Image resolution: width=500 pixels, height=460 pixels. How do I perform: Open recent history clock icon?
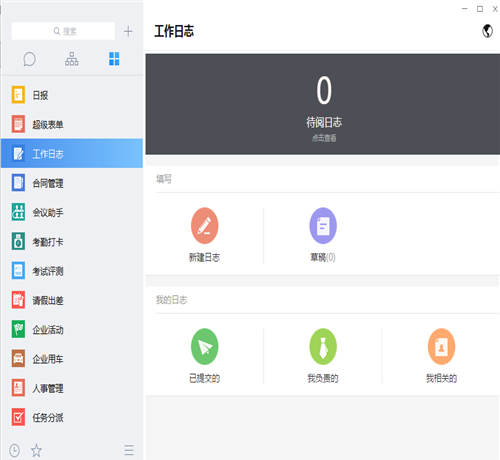coord(14,451)
